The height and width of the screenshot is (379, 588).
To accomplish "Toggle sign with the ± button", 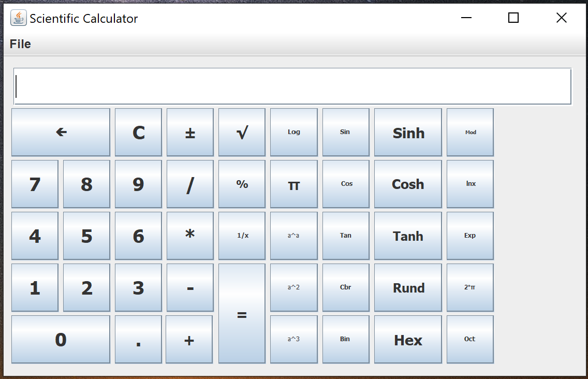I will click(x=190, y=132).
